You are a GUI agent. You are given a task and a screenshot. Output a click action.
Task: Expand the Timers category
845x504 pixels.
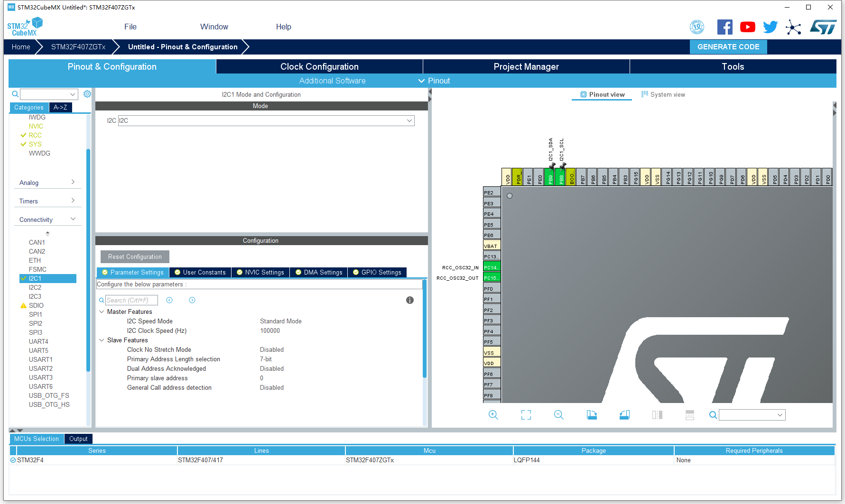point(47,201)
